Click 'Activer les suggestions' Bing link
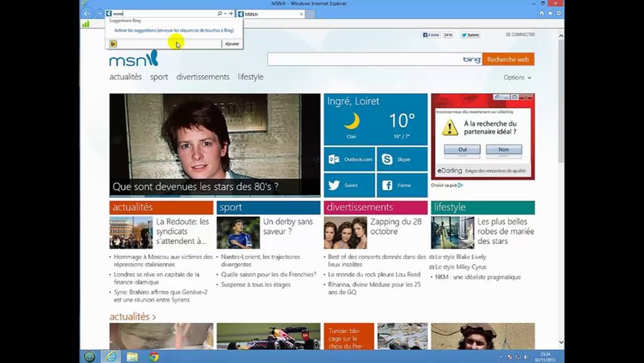Viewport: 644px width, 363px height. tap(174, 31)
